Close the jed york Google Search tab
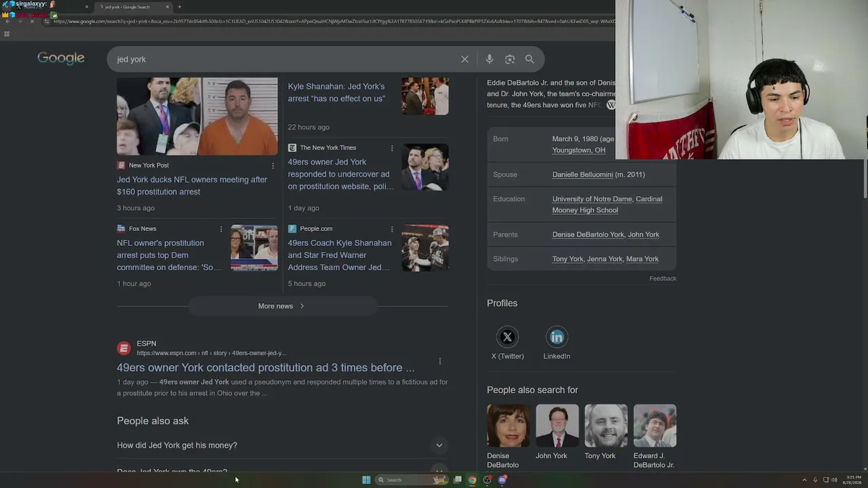Viewport: 868px width, 488px height. tap(167, 7)
